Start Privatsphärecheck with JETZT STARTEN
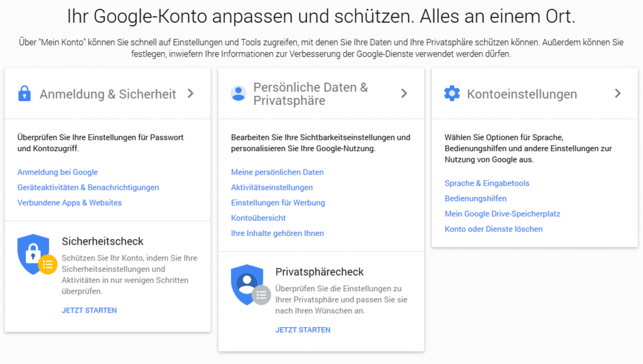 point(303,329)
